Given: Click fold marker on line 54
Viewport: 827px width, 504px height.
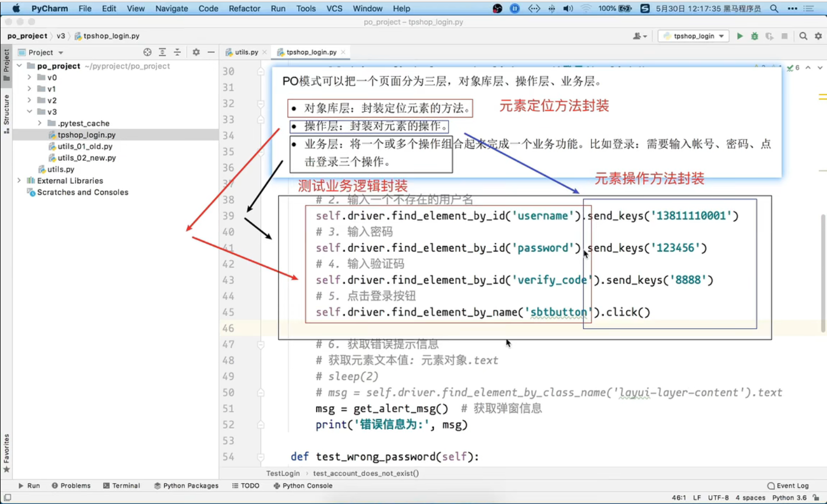Looking at the screenshot, I should coord(261,457).
